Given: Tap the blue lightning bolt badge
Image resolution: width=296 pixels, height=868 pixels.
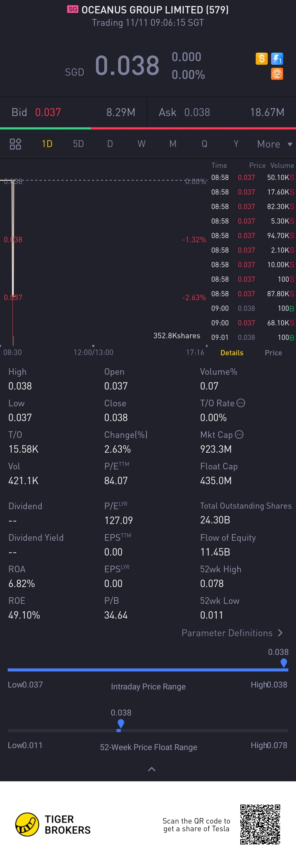Looking at the screenshot, I should [x=277, y=59].
